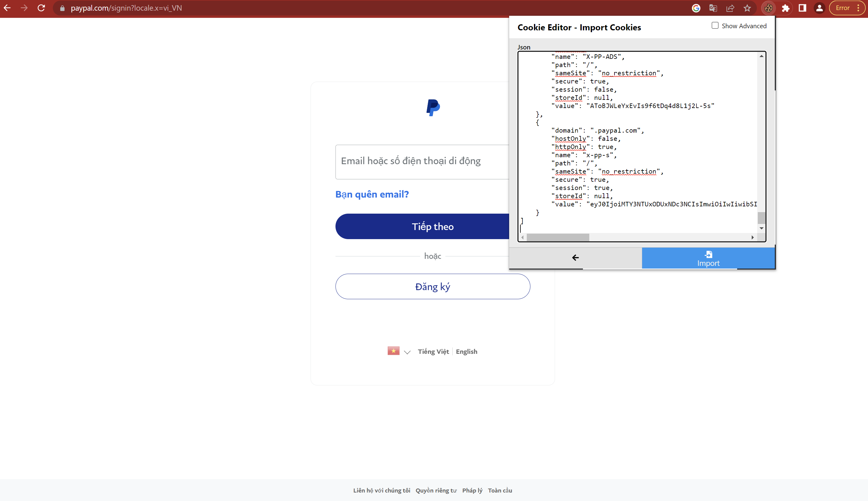Viewport: 868px width, 501px height.
Task: Click the value starting "eyJ0IjoiMTY3NTUx"
Action: (672, 205)
